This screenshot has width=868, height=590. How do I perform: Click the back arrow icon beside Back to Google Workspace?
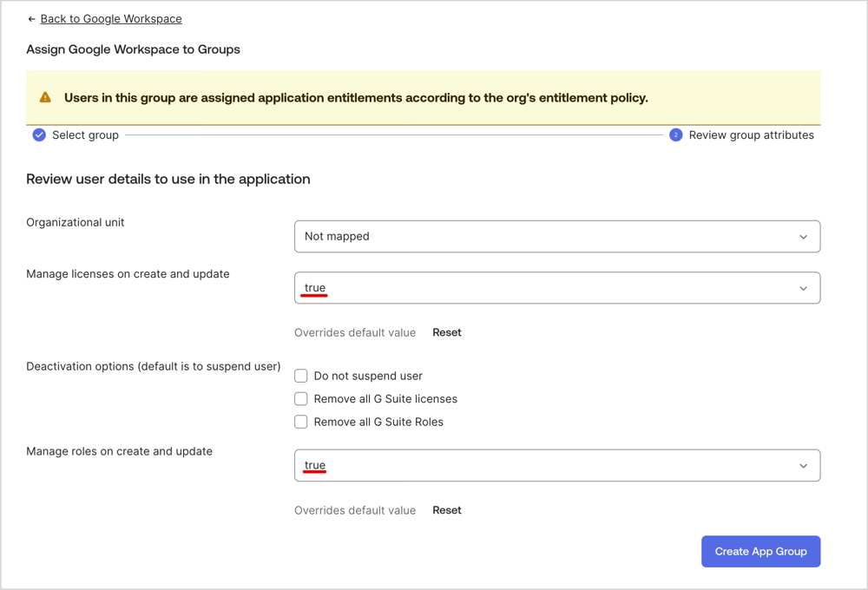click(31, 19)
